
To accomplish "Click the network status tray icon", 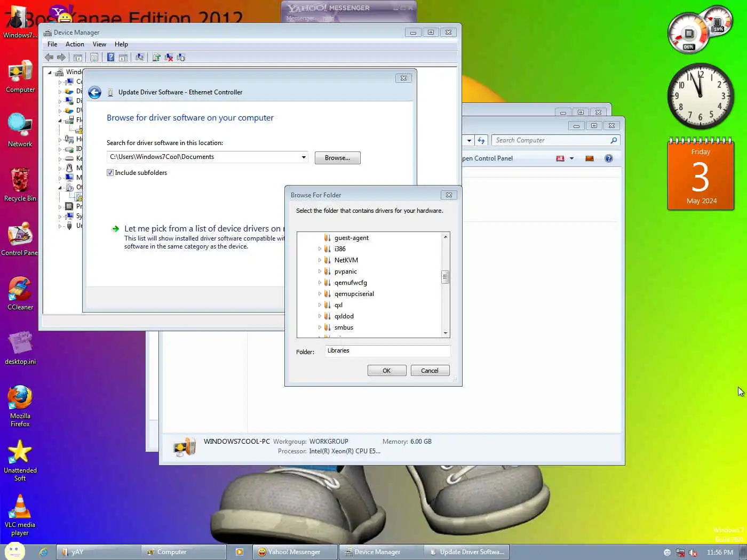I will pyautogui.click(x=680, y=553).
